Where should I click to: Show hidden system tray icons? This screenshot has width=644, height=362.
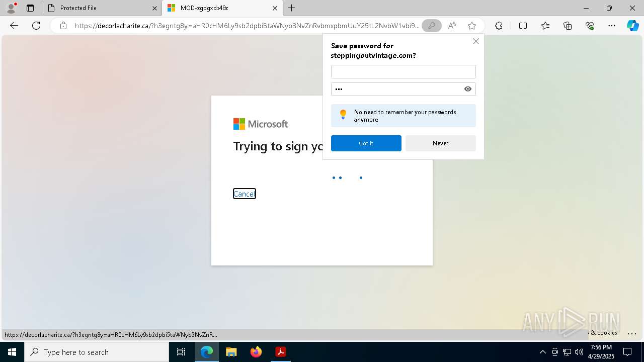[x=542, y=352]
